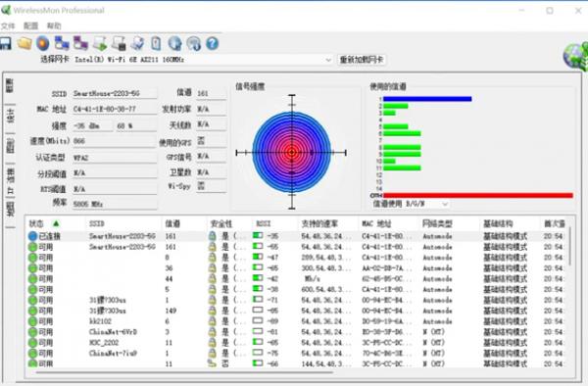Click the 重新加载网卡 button
This screenshot has height=386, width=588.
[x=362, y=60]
